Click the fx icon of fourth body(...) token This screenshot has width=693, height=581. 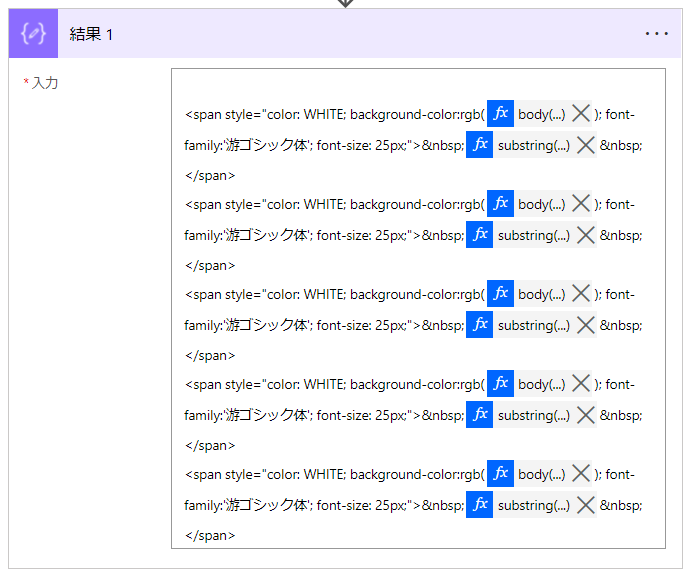(x=500, y=384)
